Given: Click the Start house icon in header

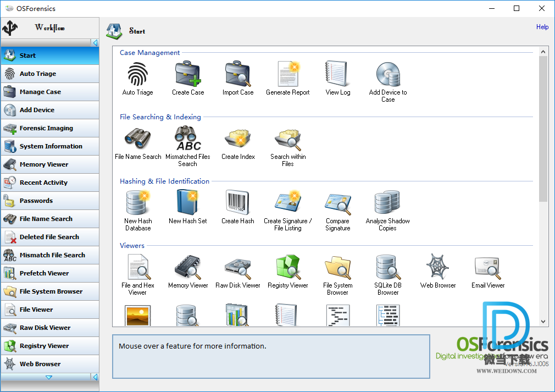Looking at the screenshot, I should pyautogui.click(x=114, y=31).
